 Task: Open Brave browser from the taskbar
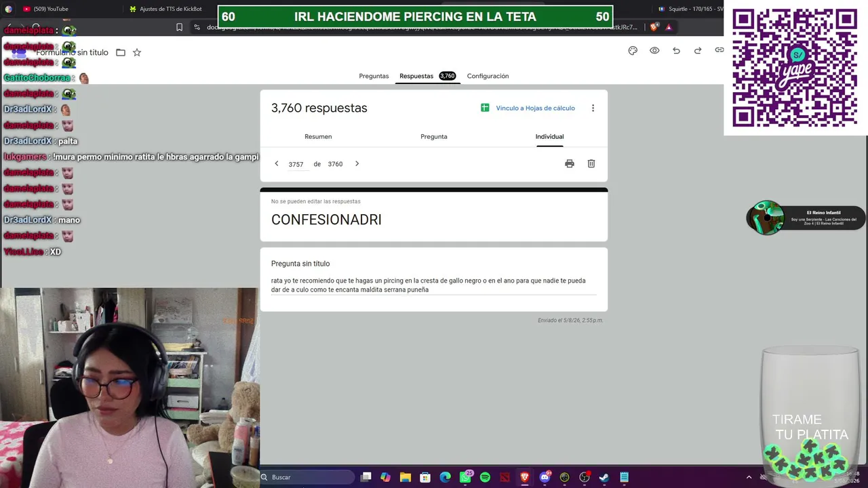524,477
